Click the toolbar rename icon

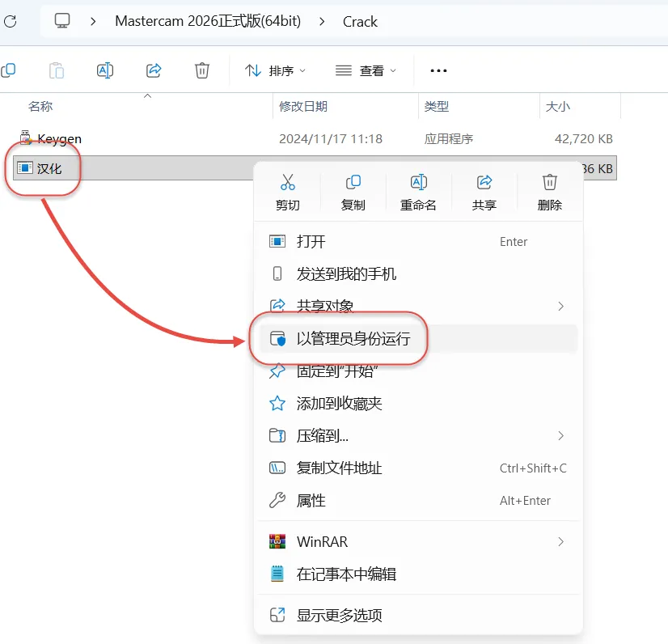[x=105, y=70]
